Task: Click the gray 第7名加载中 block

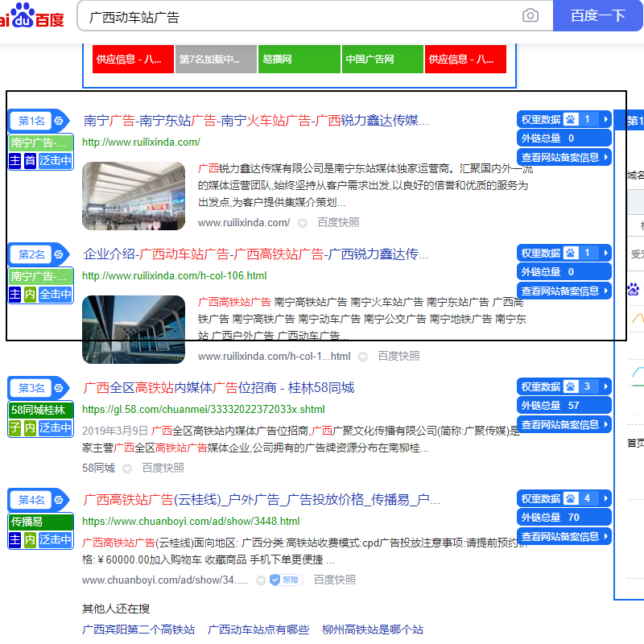Action: [x=216, y=59]
